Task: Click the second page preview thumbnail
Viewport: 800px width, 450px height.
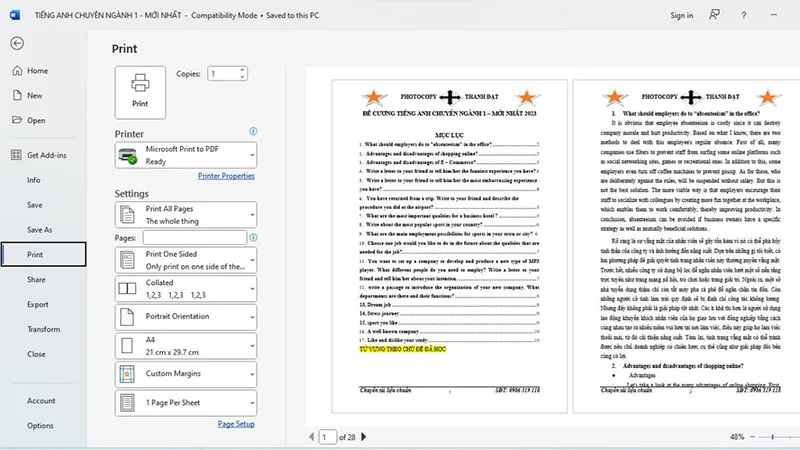Action: tap(686, 246)
